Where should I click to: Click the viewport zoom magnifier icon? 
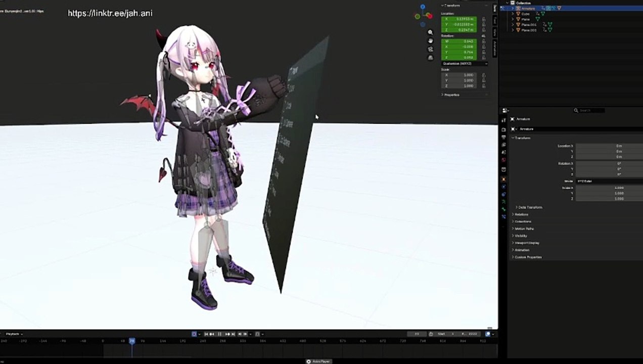pos(430,32)
